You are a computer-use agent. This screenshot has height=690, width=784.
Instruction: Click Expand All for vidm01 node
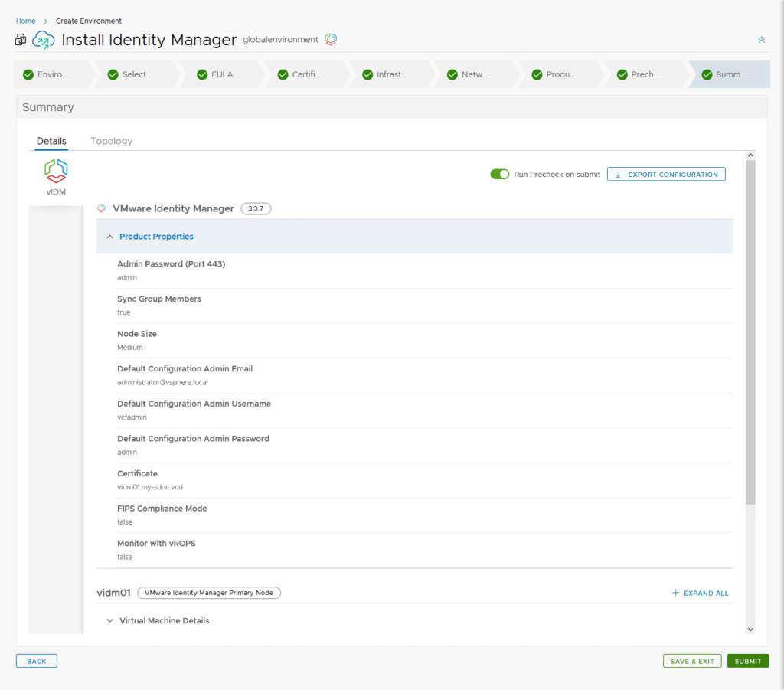pyautogui.click(x=701, y=593)
